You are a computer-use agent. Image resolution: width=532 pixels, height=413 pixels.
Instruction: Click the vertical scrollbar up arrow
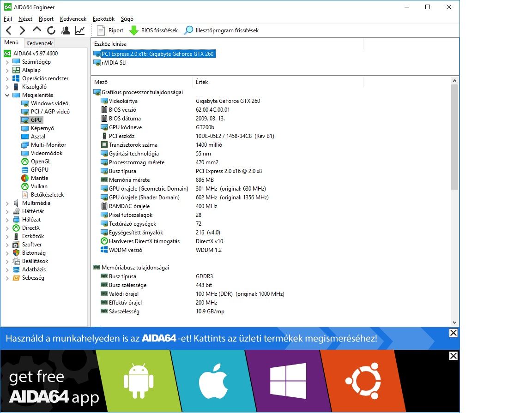454,81
